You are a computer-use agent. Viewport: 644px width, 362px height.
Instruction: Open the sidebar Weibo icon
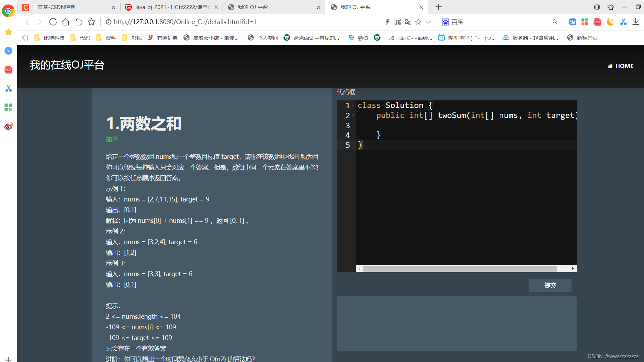click(x=8, y=127)
